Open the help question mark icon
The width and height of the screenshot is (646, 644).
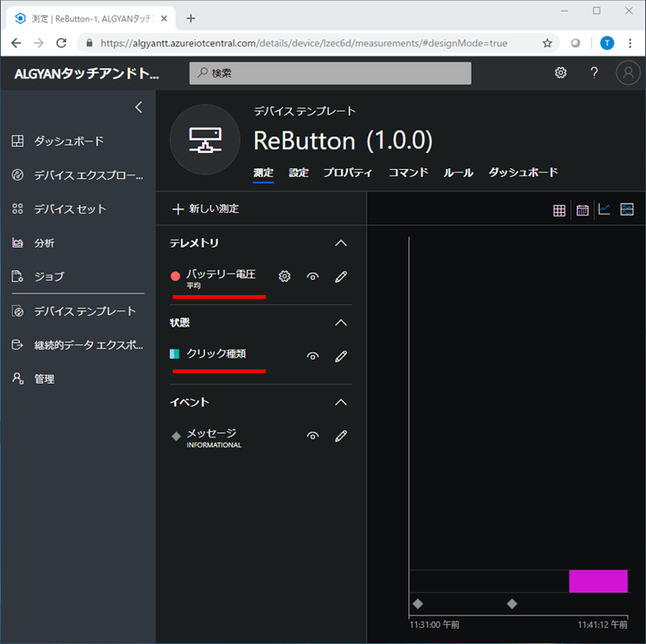tap(594, 72)
